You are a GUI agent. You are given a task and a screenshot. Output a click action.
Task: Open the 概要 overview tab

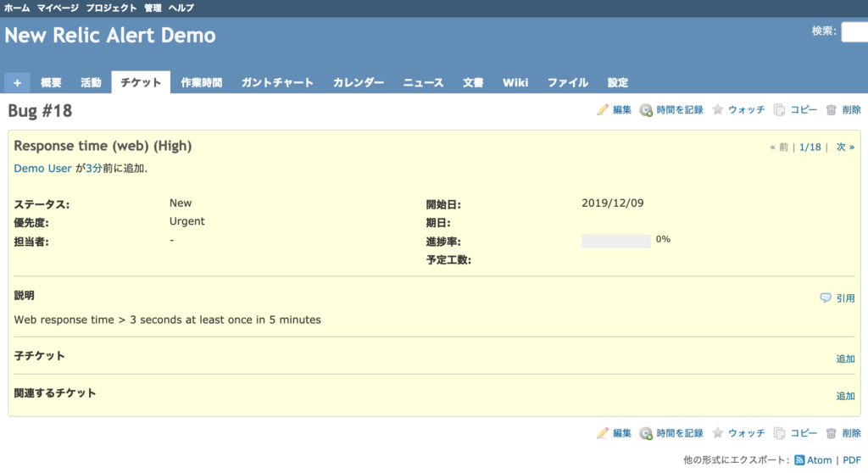tap(51, 82)
